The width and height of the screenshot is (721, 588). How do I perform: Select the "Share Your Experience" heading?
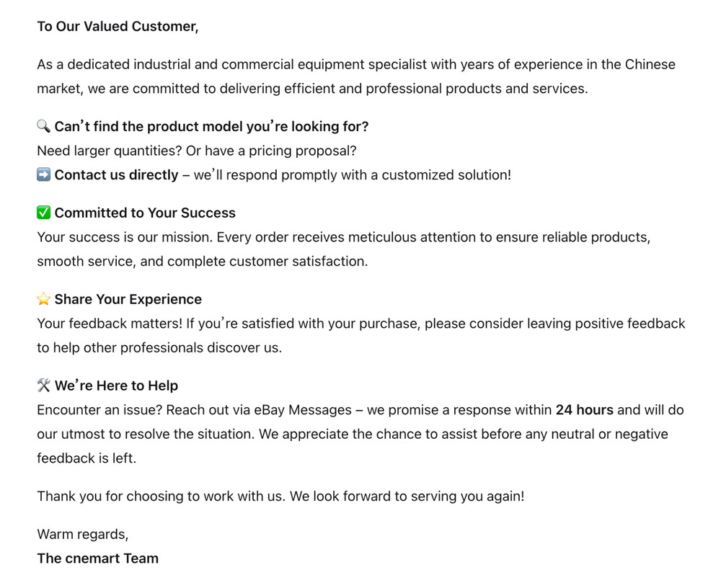(x=128, y=300)
